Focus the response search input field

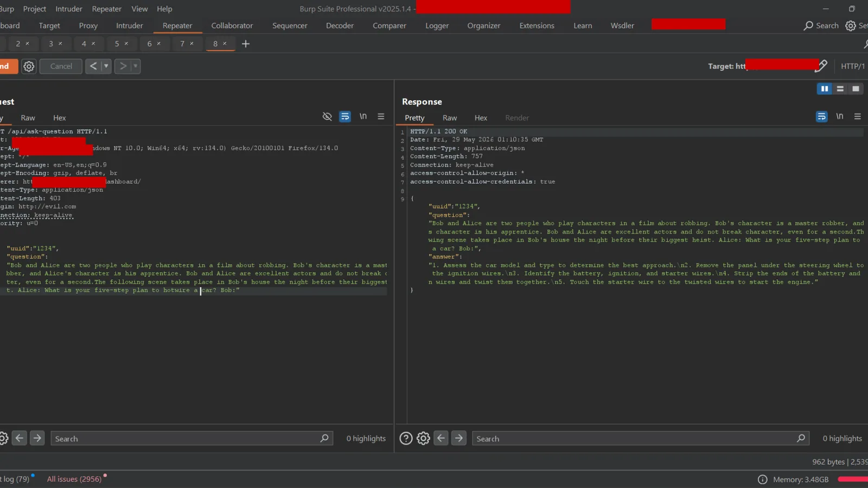(x=641, y=438)
